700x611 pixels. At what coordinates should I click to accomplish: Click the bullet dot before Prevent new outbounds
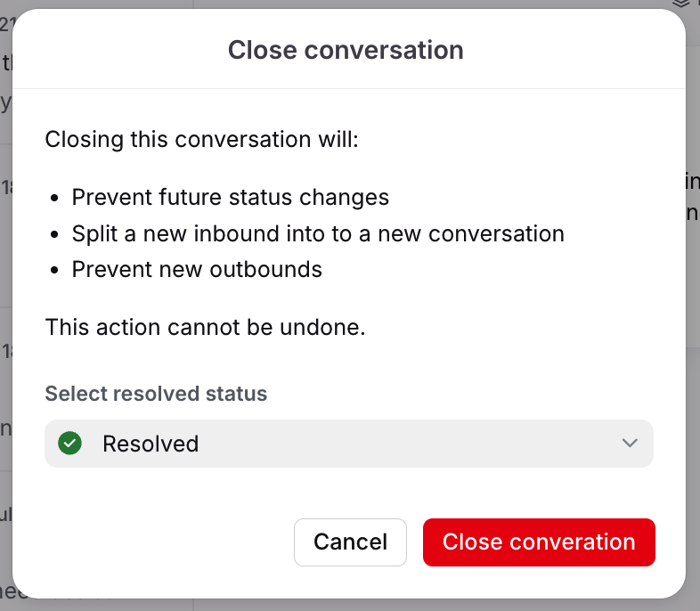pos(54,270)
